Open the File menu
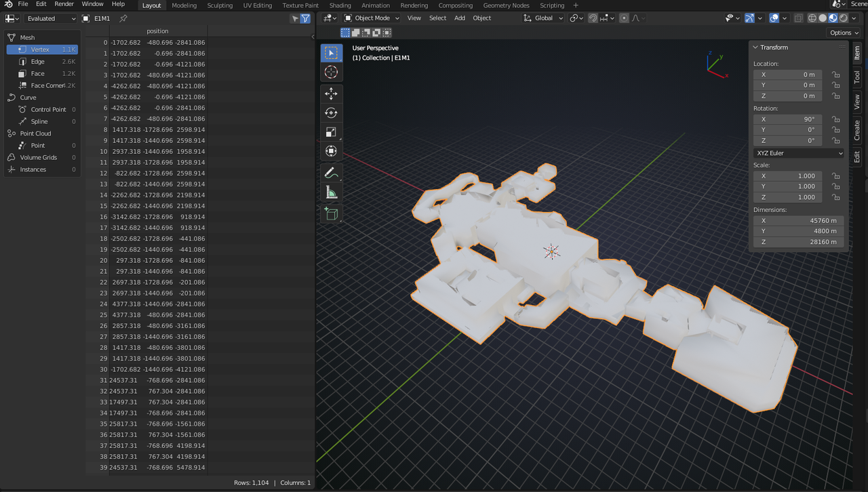 [x=23, y=4]
